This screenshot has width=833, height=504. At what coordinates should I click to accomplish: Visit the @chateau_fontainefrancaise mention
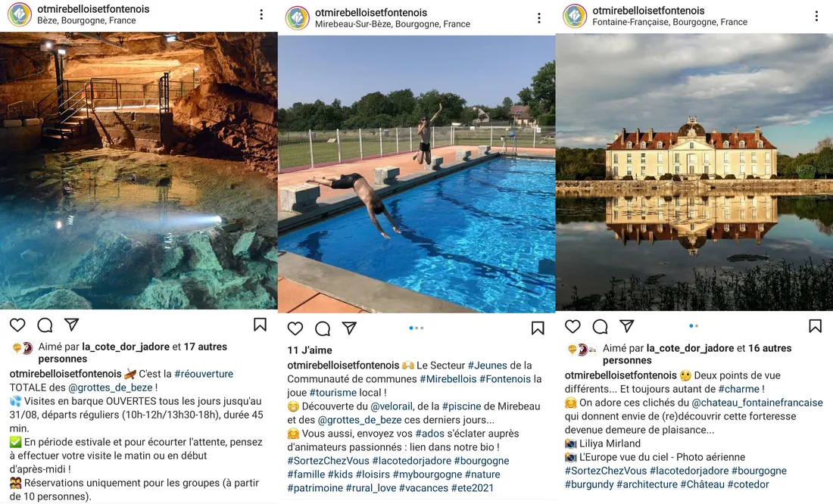(758, 403)
